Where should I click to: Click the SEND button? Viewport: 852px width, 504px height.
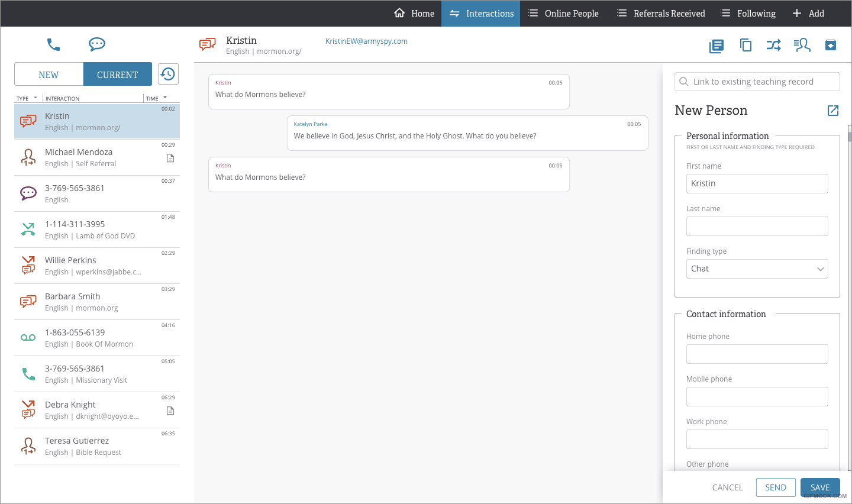pyautogui.click(x=776, y=487)
